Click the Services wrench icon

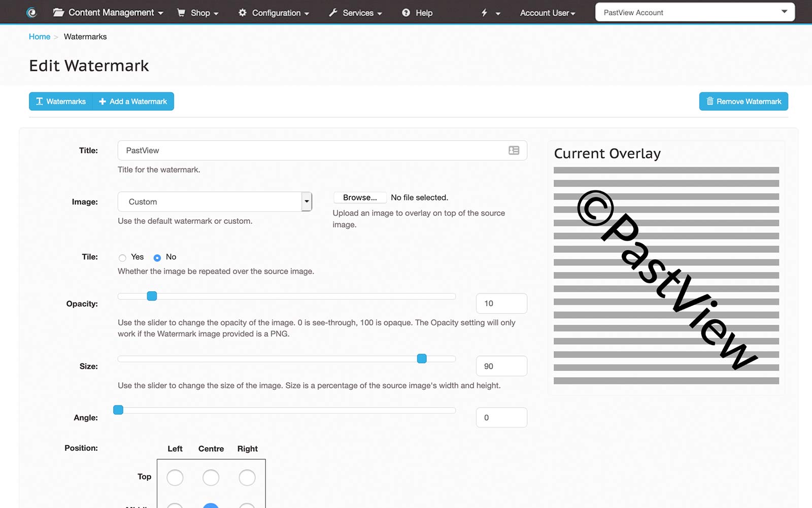[333, 13]
